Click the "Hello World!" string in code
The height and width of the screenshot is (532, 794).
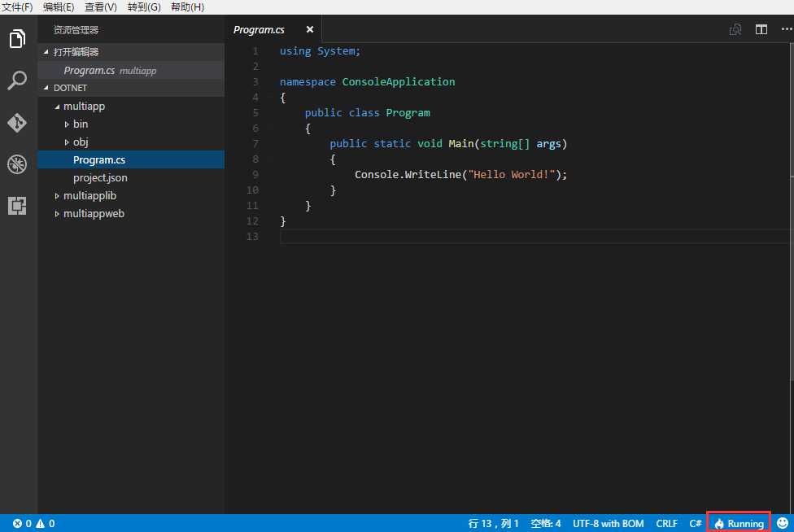point(512,175)
